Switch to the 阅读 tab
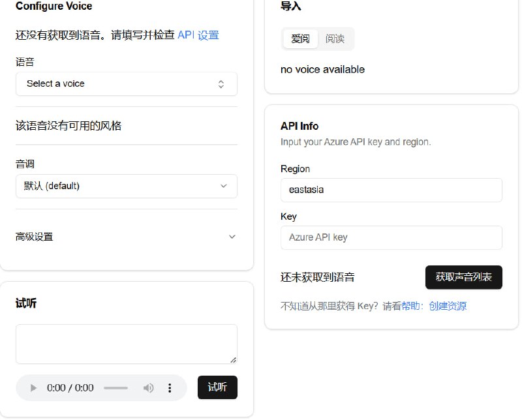 tap(335, 38)
